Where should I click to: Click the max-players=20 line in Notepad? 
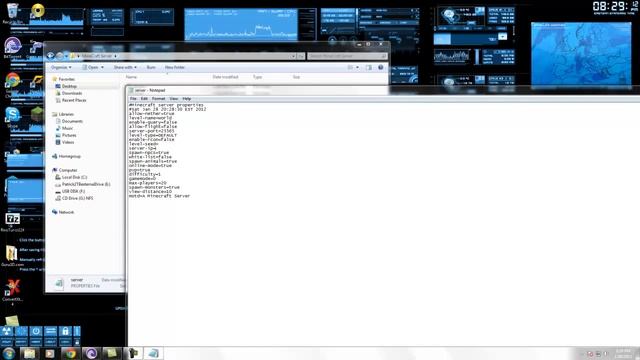tap(148, 183)
